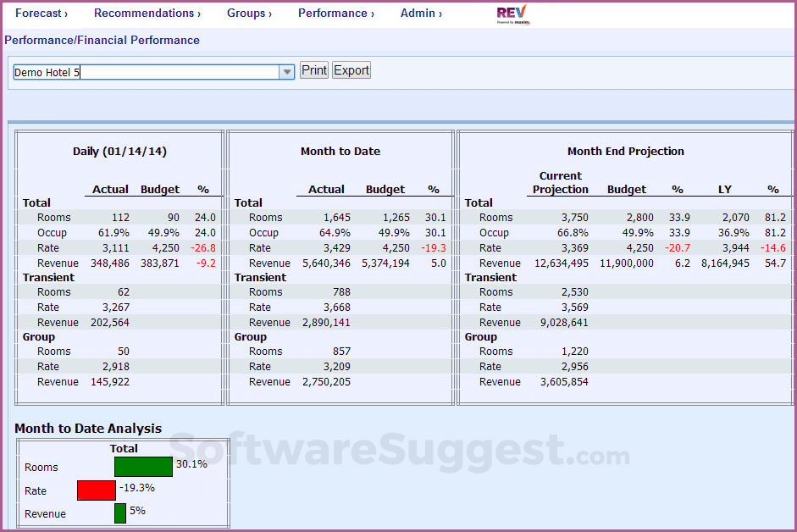The height and width of the screenshot is (532, 797).
Task: Select Month to Date rate 3,429
Action: [337, 247]
